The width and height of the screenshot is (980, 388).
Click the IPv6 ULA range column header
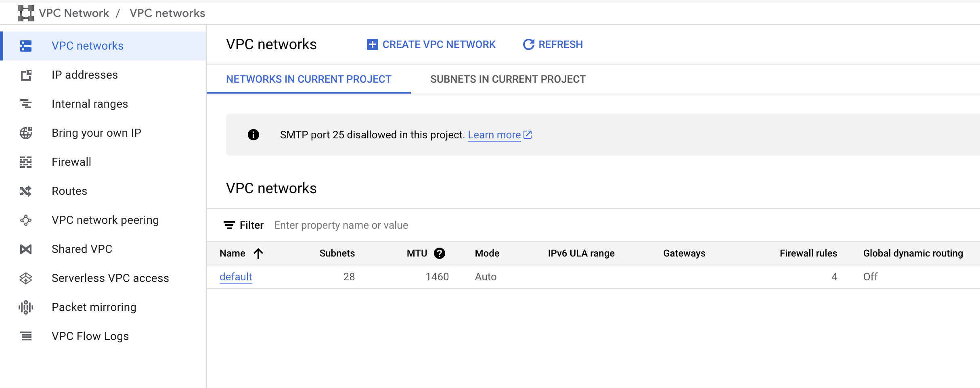[x=581, y=253]
